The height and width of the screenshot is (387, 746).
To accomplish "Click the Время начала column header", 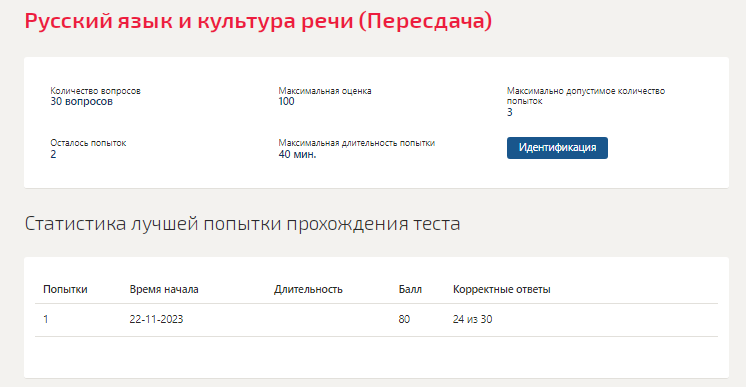I will click(x=164, y=289).
